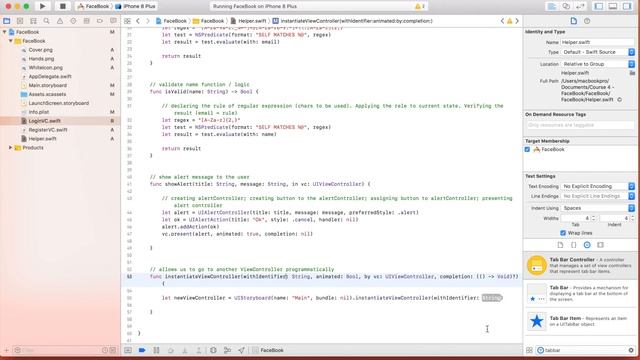640x360 pixels.
Task: Jump to next issue arrow
Action: click(x=517, y=21)
